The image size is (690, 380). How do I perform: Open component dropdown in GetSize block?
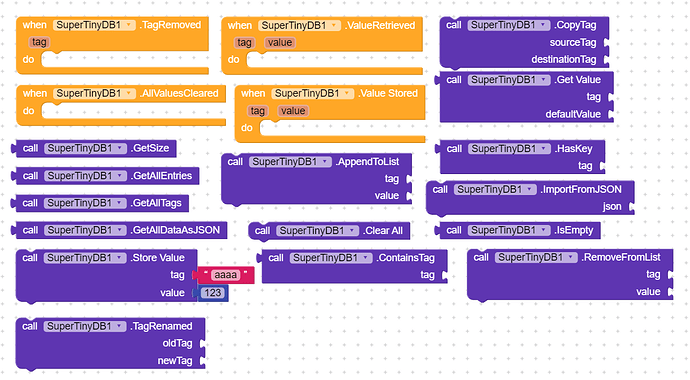(x=86, y=148)
